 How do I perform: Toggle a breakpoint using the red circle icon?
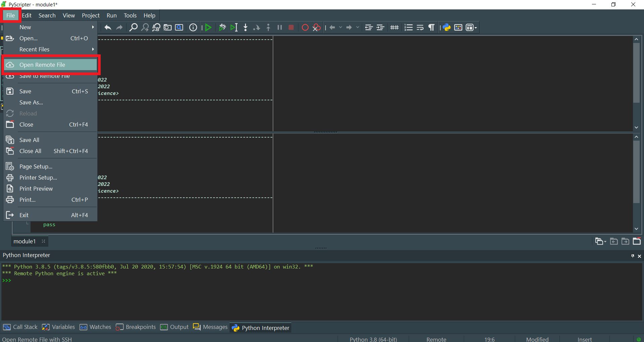(x=305, y=28)
